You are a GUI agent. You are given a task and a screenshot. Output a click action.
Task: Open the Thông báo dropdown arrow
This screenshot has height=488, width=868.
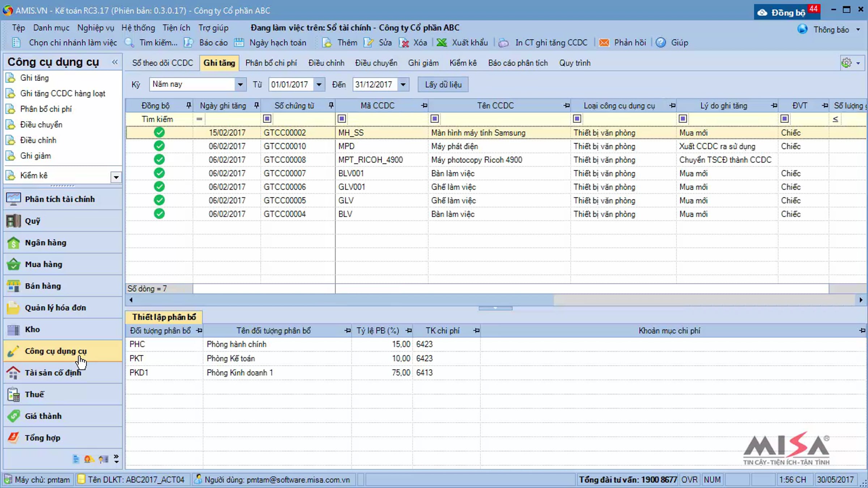(858, 30)
